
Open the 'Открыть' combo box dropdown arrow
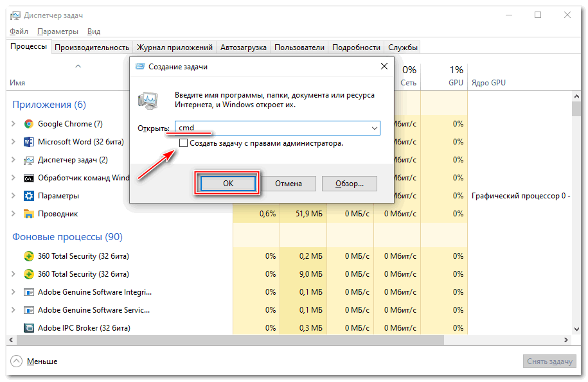click(x=374, y=128)
